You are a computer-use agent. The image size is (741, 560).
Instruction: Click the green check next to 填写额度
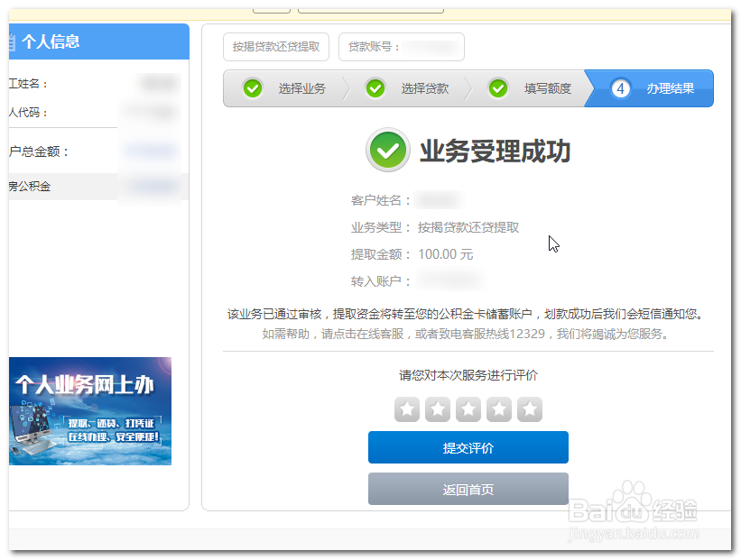click(x=498, y=88)
